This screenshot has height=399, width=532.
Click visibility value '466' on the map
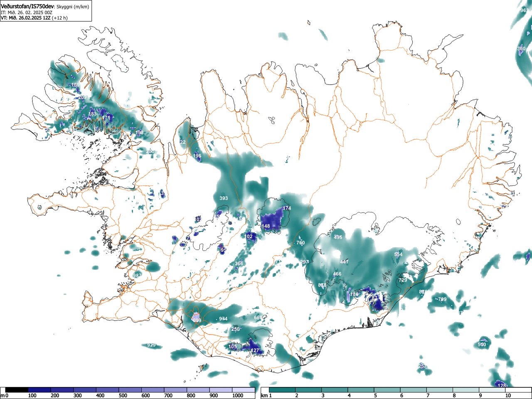337,274
